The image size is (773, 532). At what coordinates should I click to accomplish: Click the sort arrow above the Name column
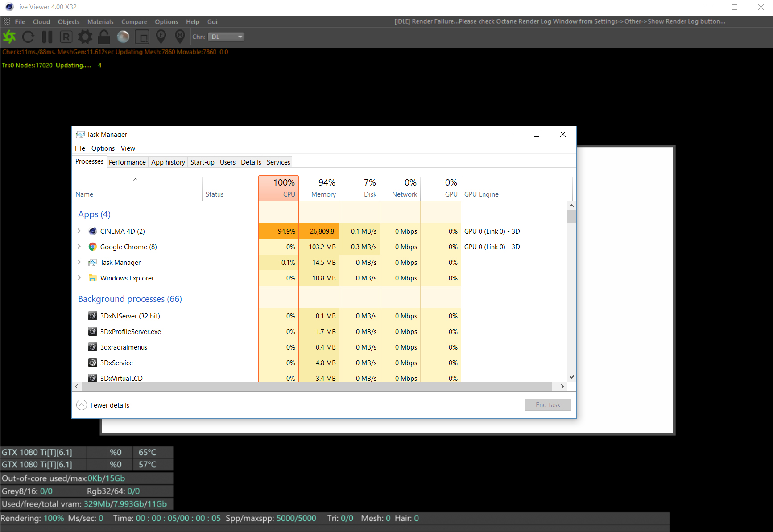(135, 180)
